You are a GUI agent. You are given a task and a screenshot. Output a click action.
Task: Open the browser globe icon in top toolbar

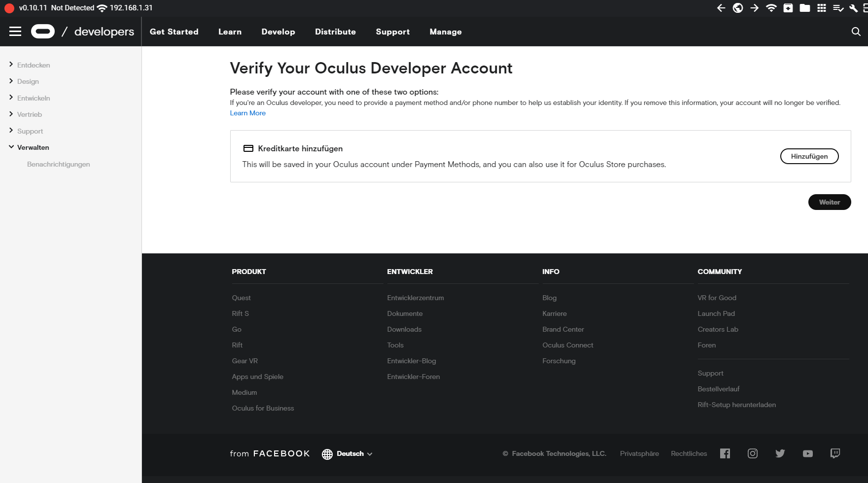738,8
